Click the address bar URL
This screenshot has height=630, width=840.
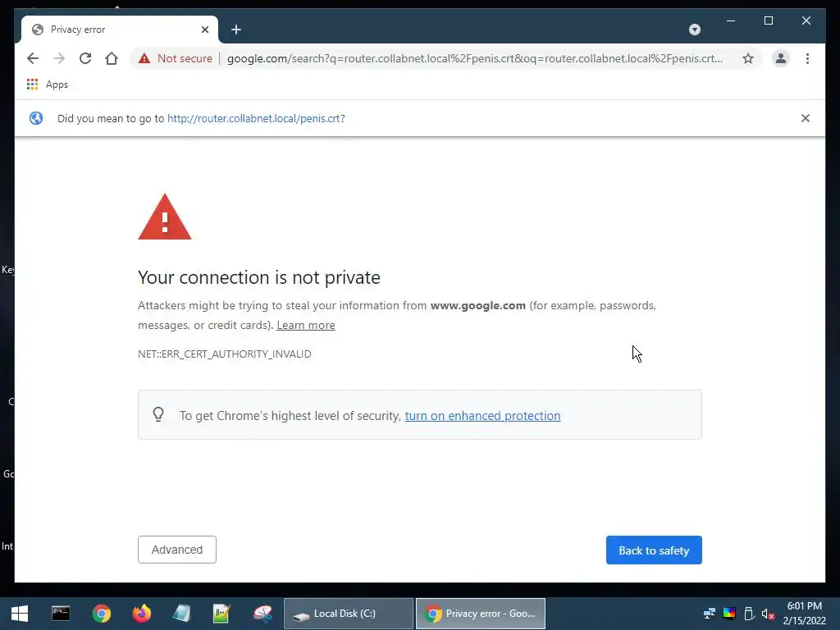click(475, 58)
